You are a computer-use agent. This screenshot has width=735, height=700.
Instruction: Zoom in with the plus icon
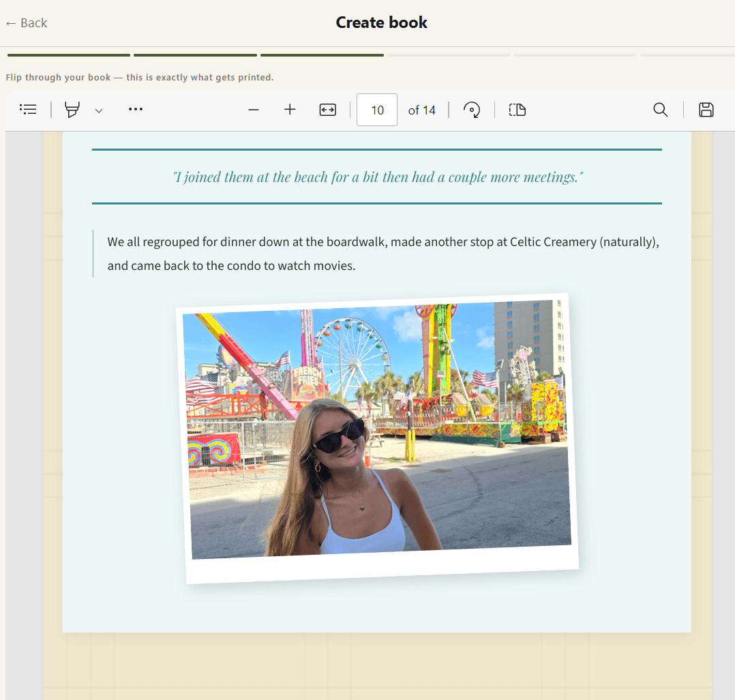(x=290, y=110)
